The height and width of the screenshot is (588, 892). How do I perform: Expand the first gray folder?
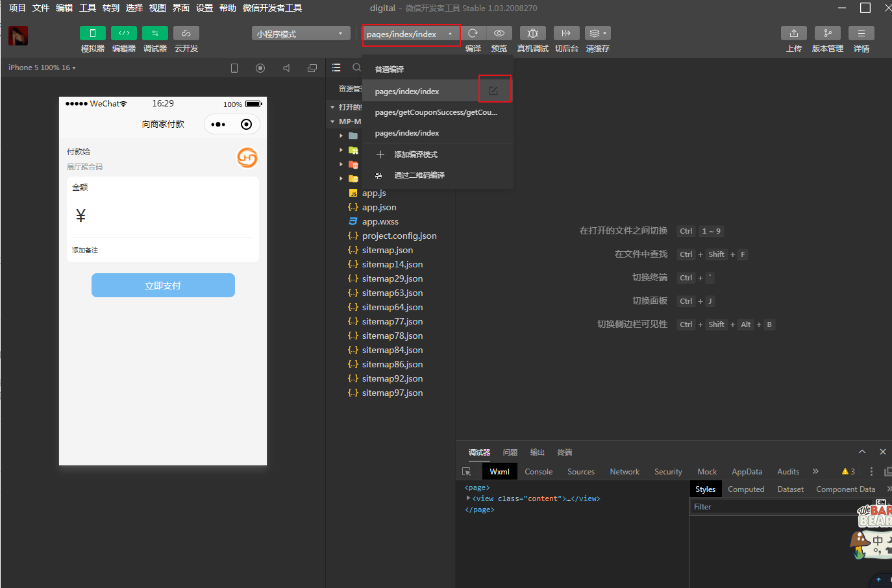coord(341,136)
